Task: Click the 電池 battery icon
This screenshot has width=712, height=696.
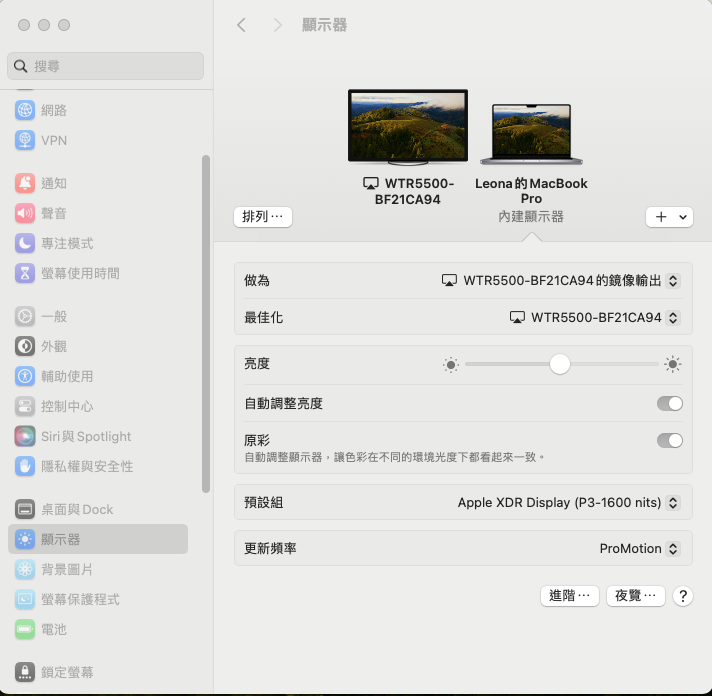Action: [x=25, y=629]
